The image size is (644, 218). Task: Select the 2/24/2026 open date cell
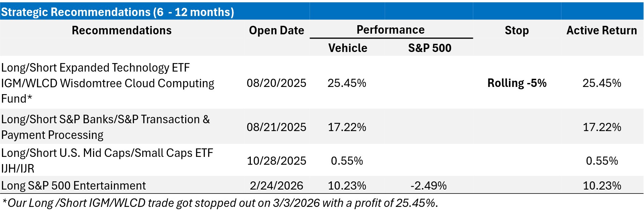[276, 186]
